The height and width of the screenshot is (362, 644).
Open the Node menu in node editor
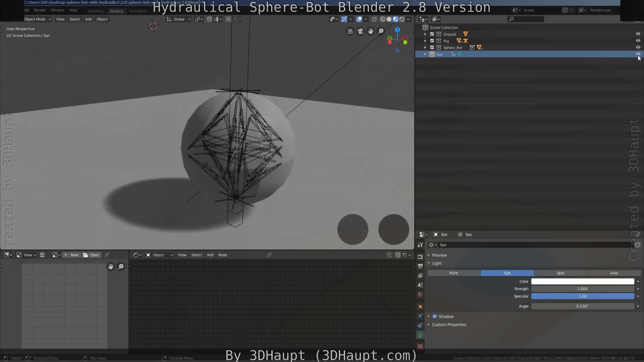(223, 255)
